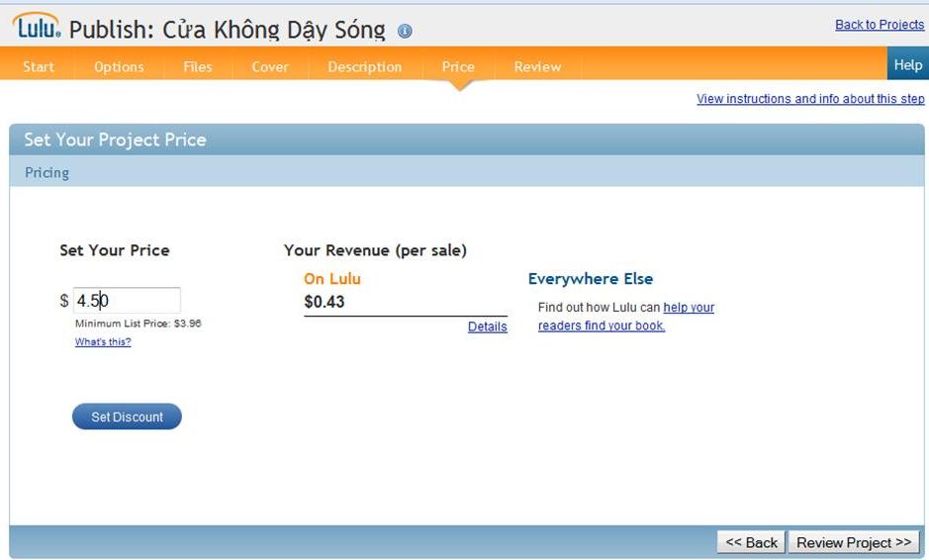Focus the price input field showing 4.50
Viewport: 929px width, 560px height.
(x=127, y=301)
